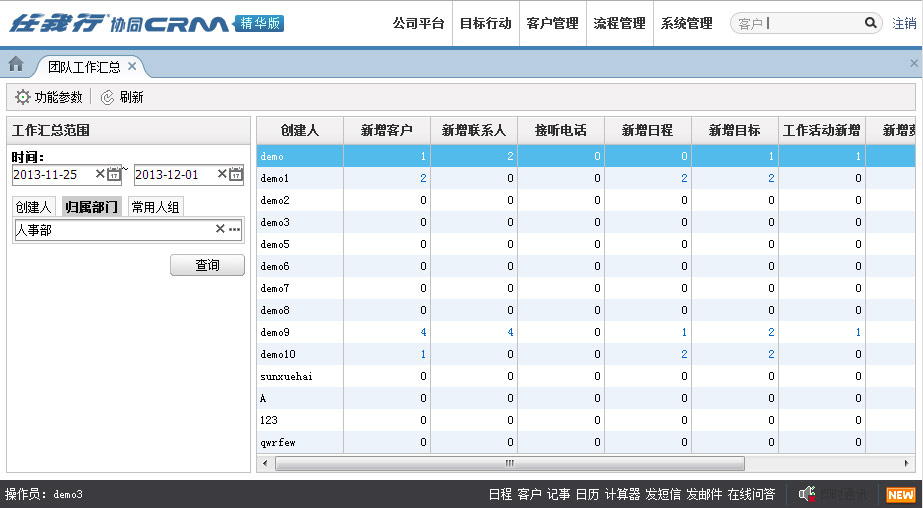Viewport: 923px width, 508px height.
Task: Open calendar picker for start date
Action: coord(114,174)
